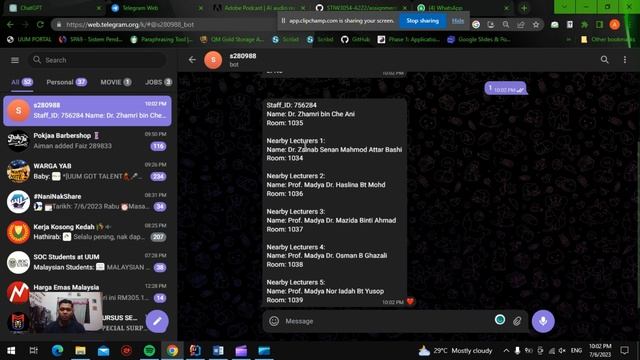Screen dimensions: 640x360
Task: Open the emoji picker in message box
Action: pos(274,321)
